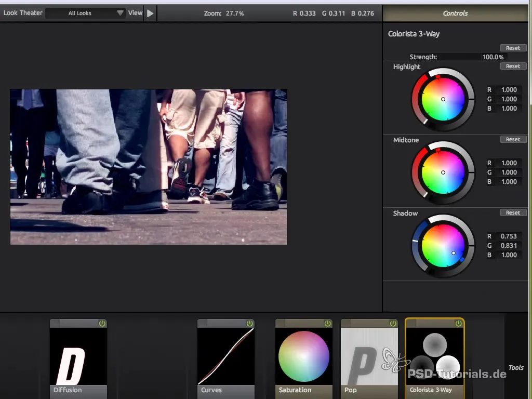Reset the Midtone color wheel
Screen dimensions: 532x399
coord(513,139)
